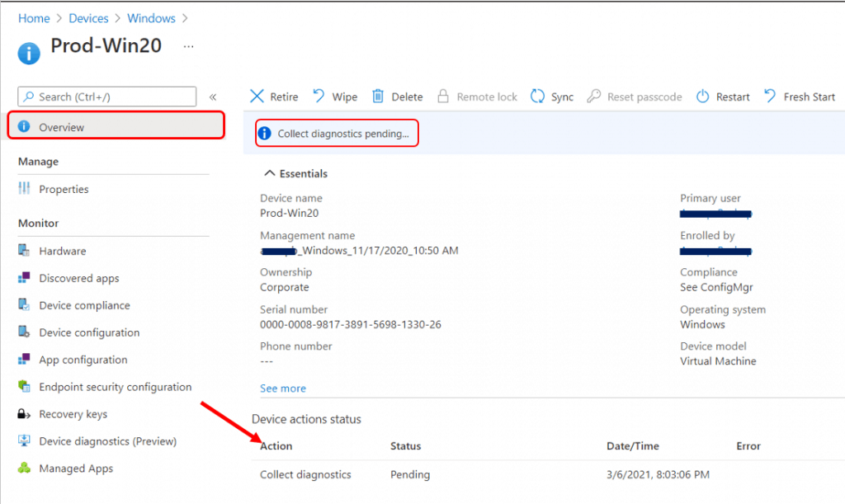Open Device configuration page
Screen dimensions: 845x504
tap(89, 332)
